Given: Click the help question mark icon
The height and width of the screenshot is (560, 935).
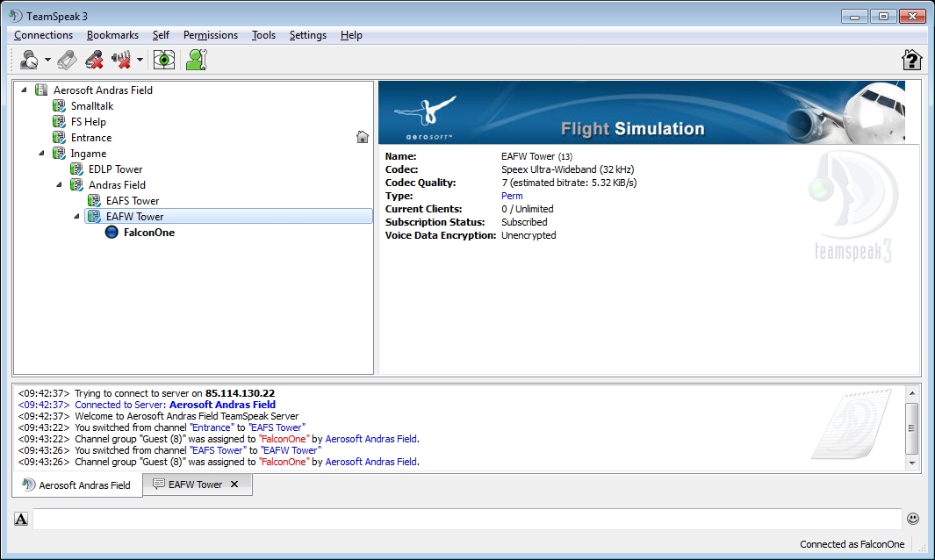Looking at the screenshot, I should point(911,60).
